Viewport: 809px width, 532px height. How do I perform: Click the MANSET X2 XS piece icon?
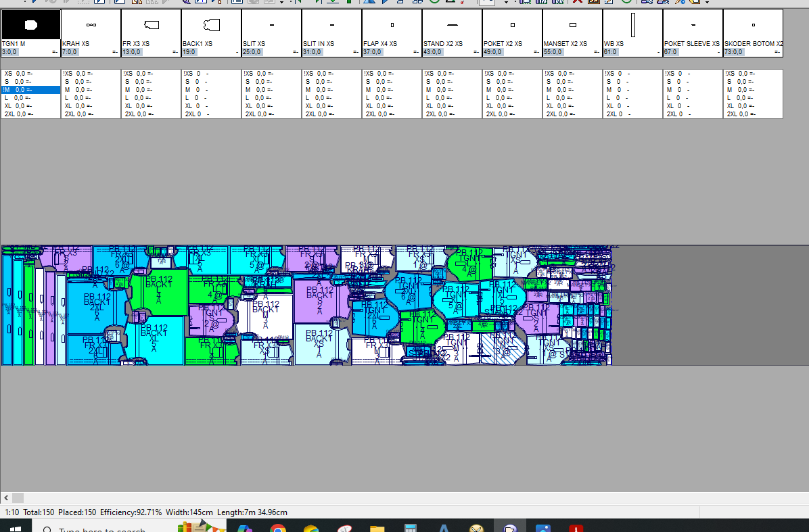tap(572, 26)
